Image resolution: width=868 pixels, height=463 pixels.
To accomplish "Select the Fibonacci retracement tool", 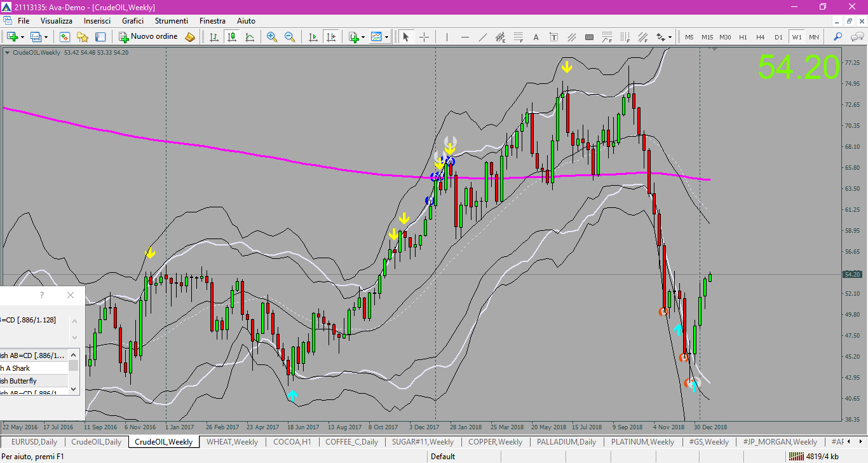I will (x=518, y=37).
